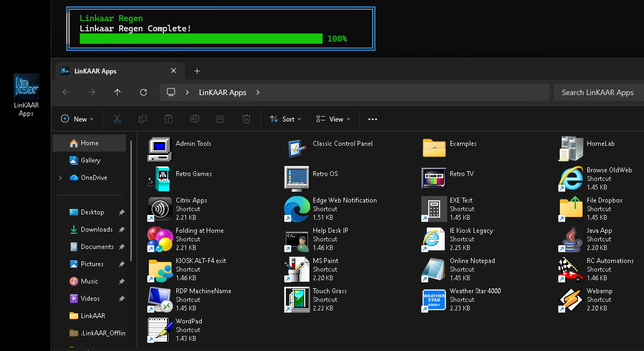Click the Copy toolbar icon
This screenshot has height=351, width=644.
click(x=143, y=119)
